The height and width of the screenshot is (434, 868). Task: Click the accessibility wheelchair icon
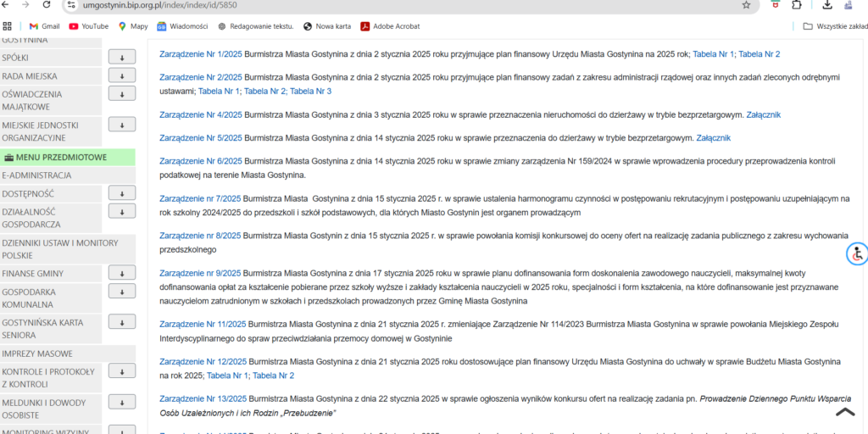pos(857,253)
